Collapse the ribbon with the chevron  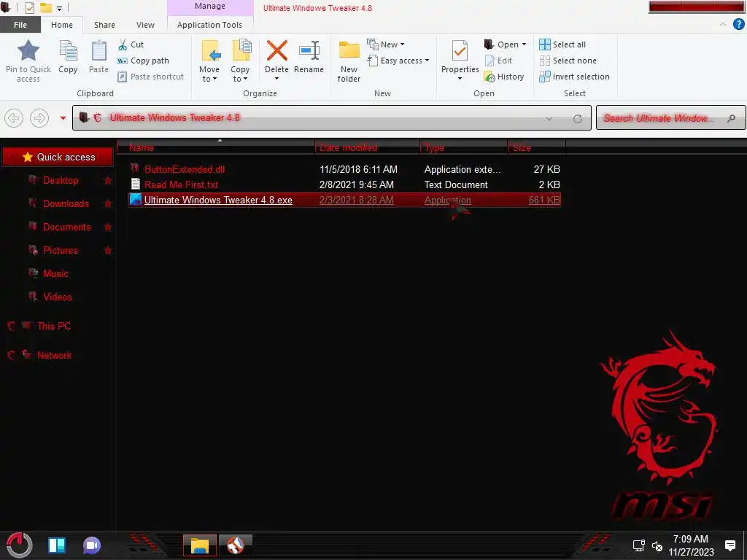click(x=723, y=24)
